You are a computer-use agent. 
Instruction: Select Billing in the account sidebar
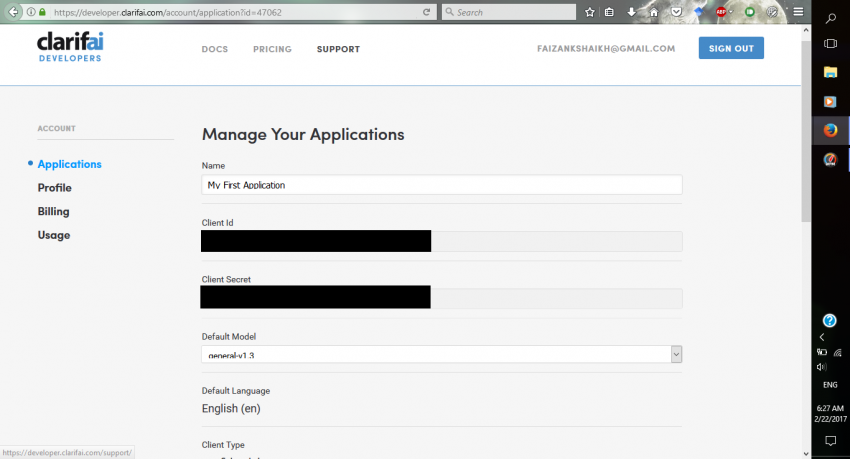tap(53, 212)
